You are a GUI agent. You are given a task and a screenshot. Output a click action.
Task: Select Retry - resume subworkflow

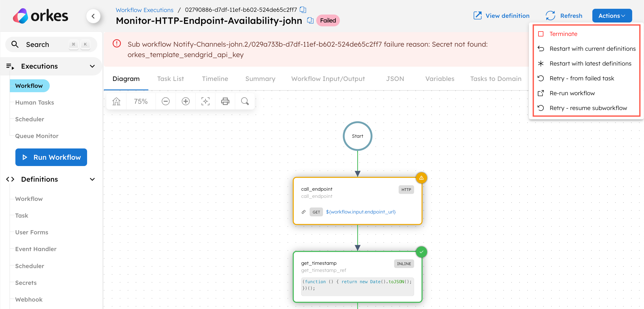[x=587, y=108]
